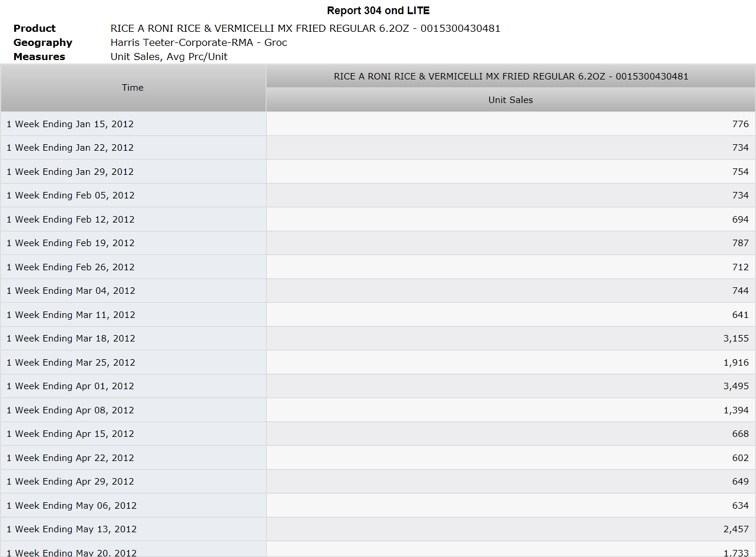Click the 'Product' label
The image size is (756, 557).
pyautogui.click(x=34, y=28)
